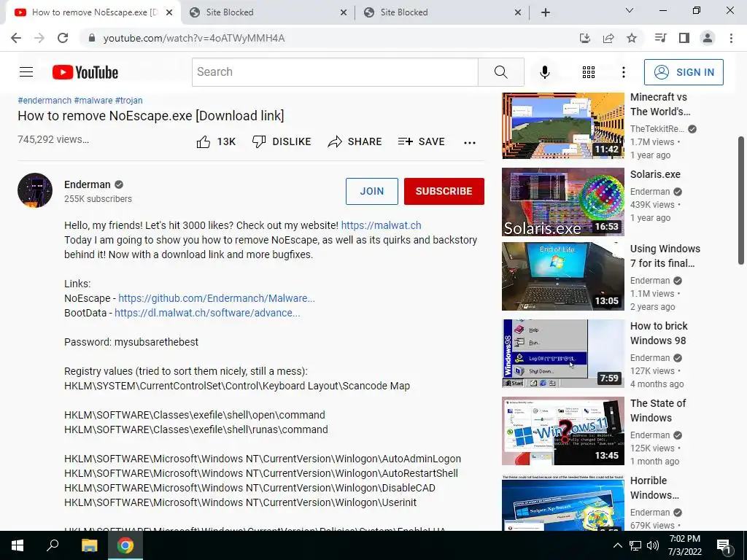Open the BootData dl.malwat.ch link

tap(207, 313)
